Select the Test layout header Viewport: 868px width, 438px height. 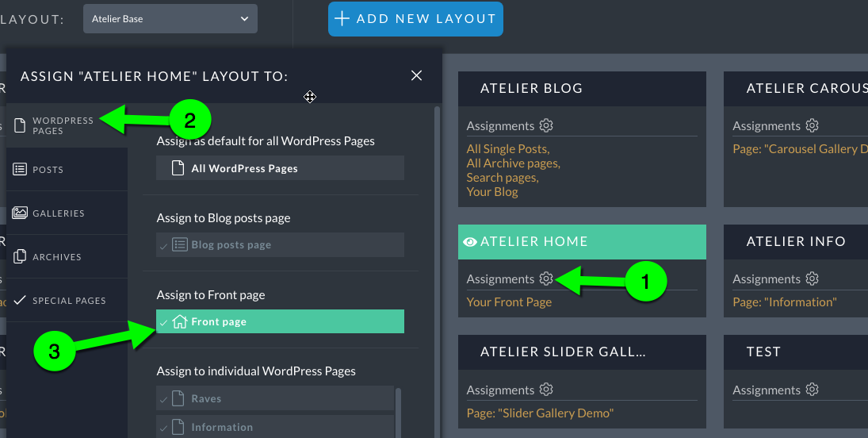(x=796, y=352)
